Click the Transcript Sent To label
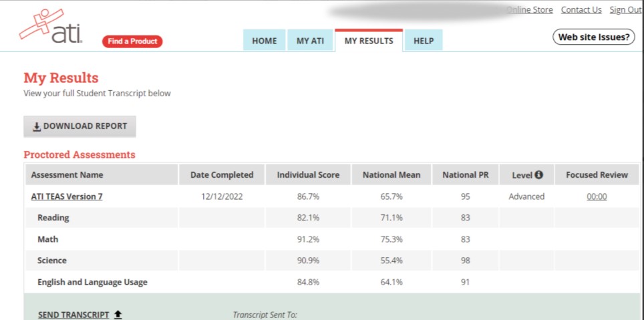 265,315
